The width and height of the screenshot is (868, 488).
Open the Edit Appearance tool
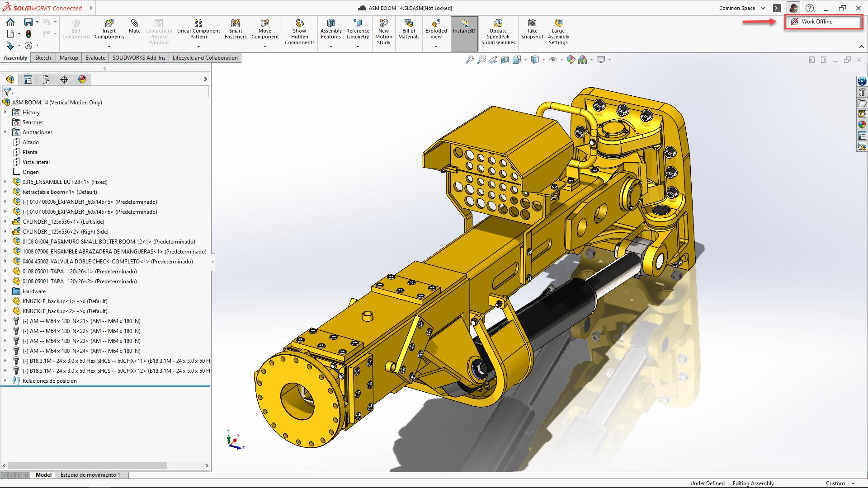click(x=571, y=59)
